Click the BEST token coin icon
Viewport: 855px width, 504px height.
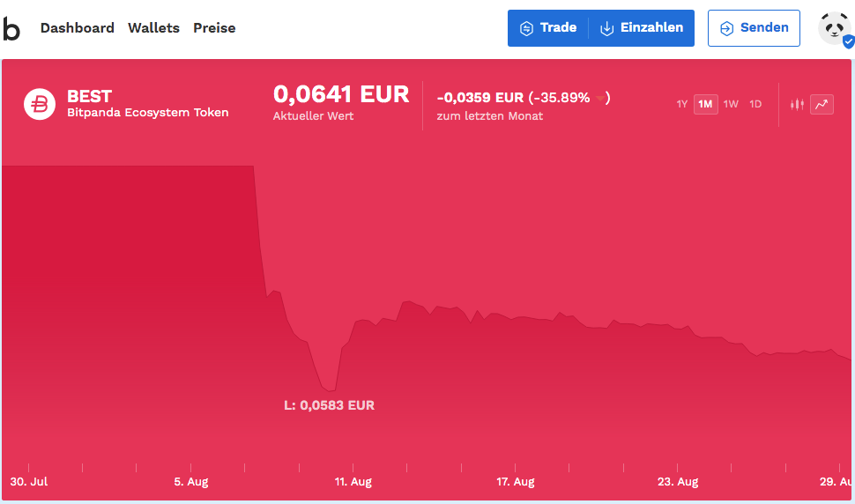tap(39, 104)
